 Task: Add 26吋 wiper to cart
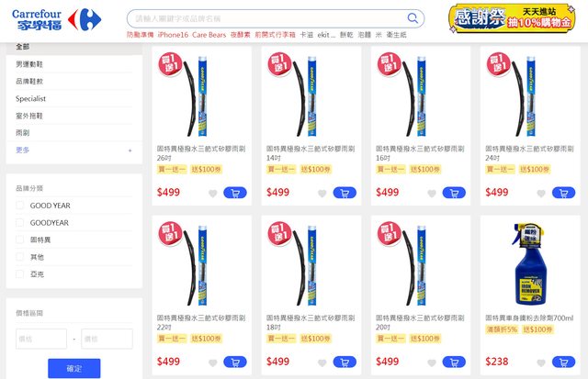[235, 193]
